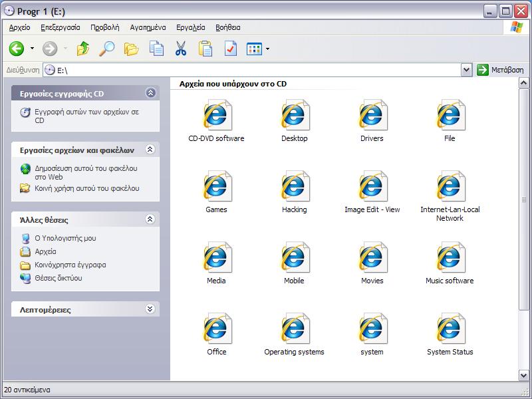
Task: Select the System Status icon
Action: tap(450, 329)
